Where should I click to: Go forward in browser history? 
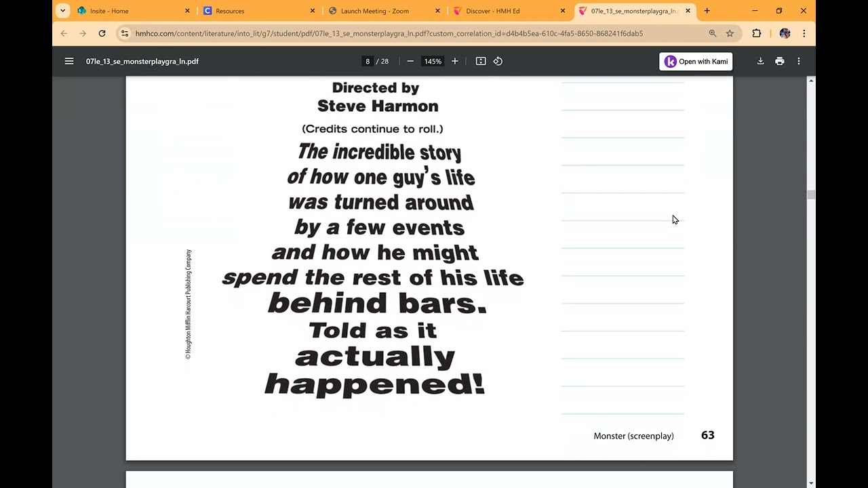[x=83, y=33]
